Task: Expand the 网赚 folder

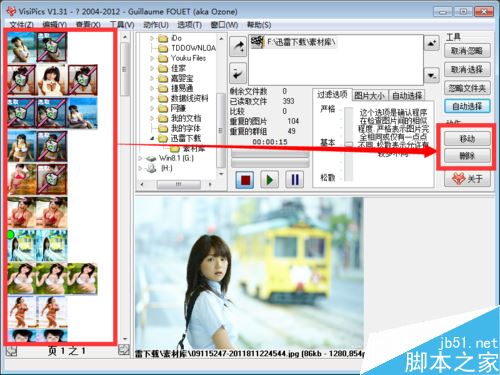Action: 152,108
